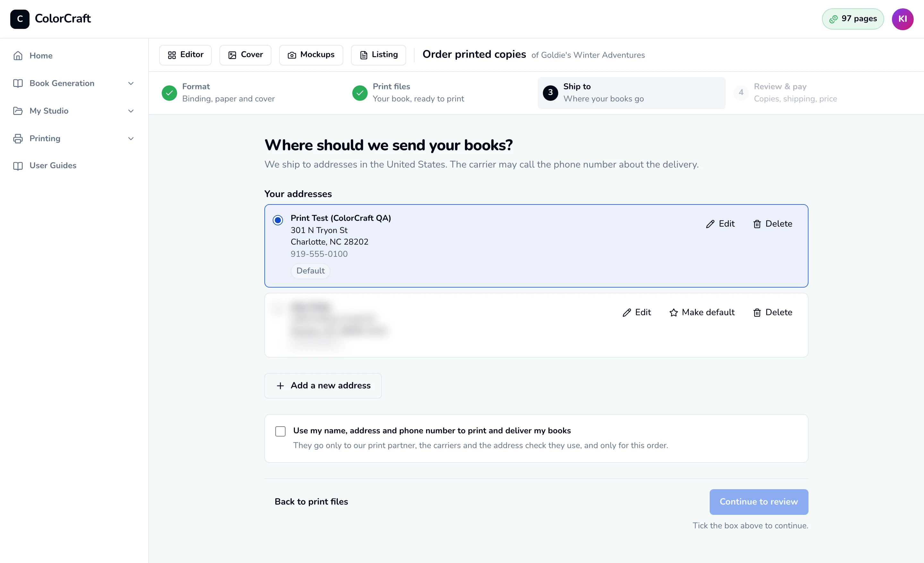Image resolution: width=924 pixels, height=563 pixels.
Task: Click Back to print files
Action: [x=311, y=501]
